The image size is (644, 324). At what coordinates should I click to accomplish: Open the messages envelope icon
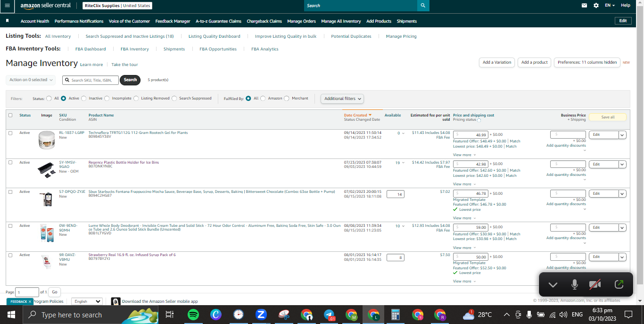click(x=585, y=5)
